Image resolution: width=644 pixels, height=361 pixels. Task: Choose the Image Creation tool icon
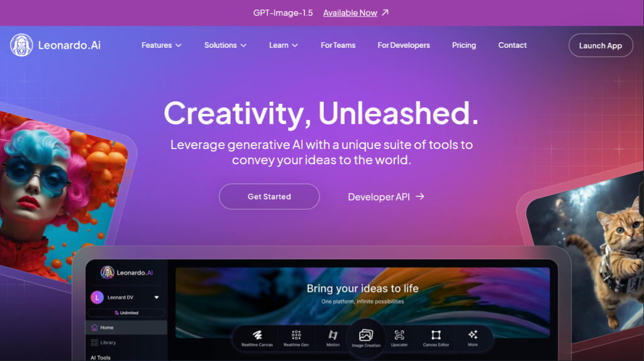point(366,335)
